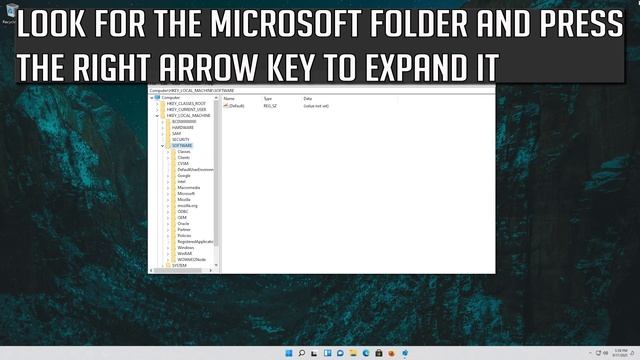Select the Partner key
Viewport: 640px width, 360px height.
pyautogui.click(x=184, y=230)
